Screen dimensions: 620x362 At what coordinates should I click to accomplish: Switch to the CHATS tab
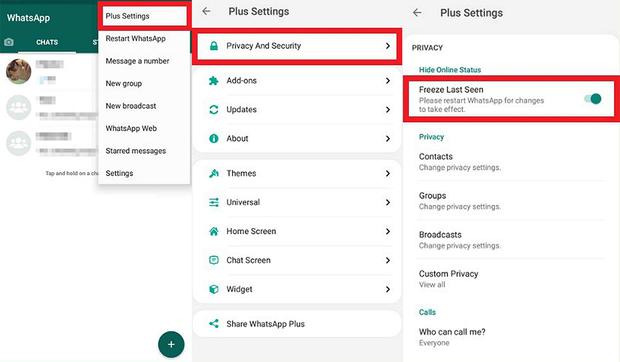(x=47, y=42)
